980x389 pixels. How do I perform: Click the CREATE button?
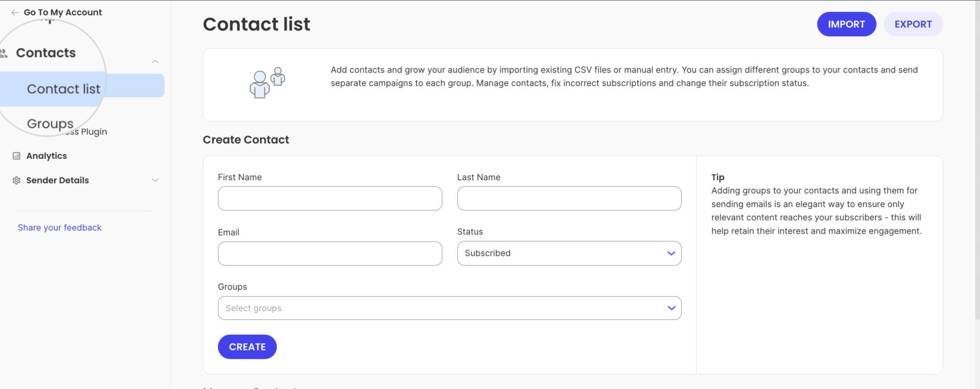[247, 347]
